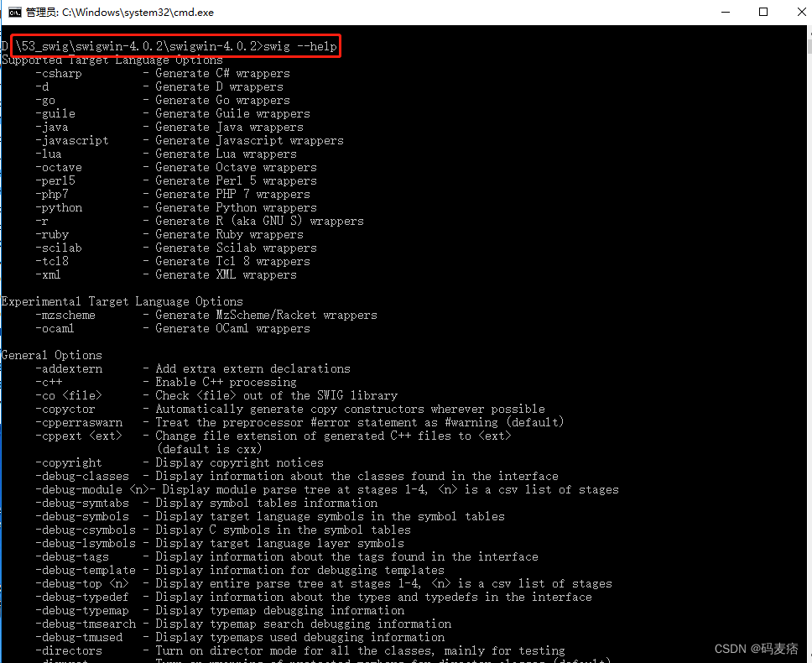The width and height of the screenshot is (812, 663).
Task: Click the '-ruby' option text
Action: pos(52,235)
